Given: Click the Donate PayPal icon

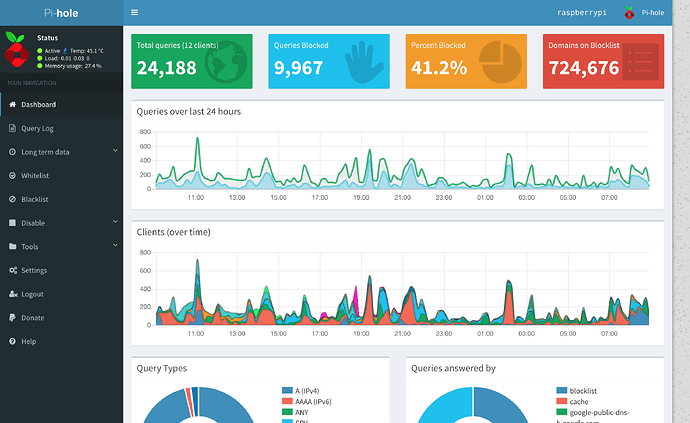Looking at the screenshot, I should [x=12, y=318].
